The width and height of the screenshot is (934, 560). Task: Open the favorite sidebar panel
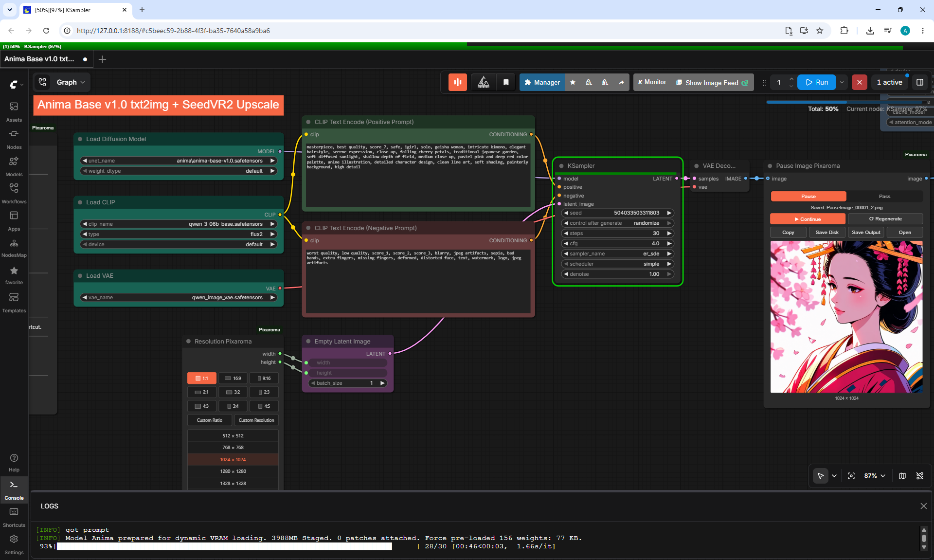(14, 275)
